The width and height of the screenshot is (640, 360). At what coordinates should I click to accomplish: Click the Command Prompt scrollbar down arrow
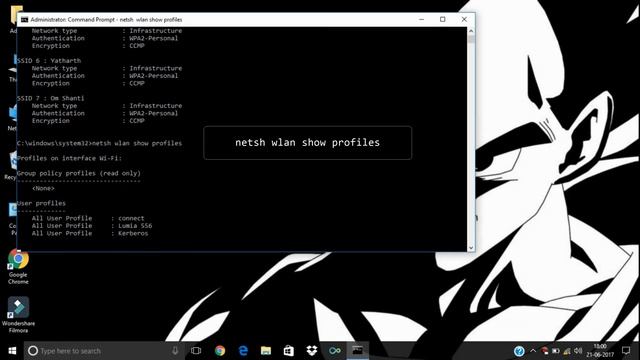tap(471, 247)
